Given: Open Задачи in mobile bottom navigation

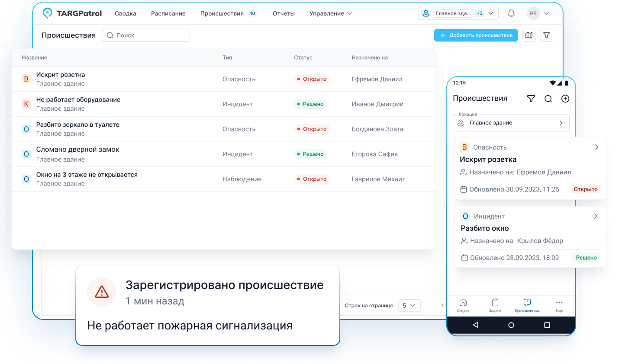Looking at the screenshot, I should (495, 305).
